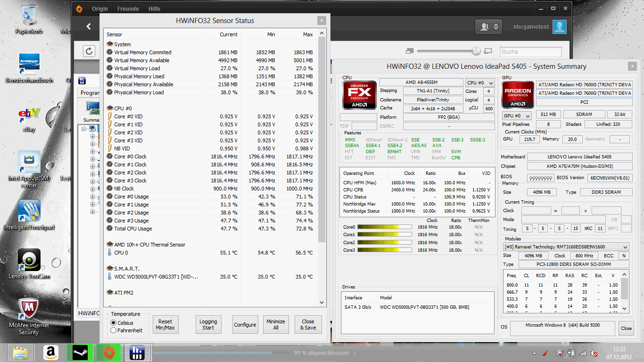Open the Origin menu
The height and width of the screenshot is (362, 644).
[100, 8]
